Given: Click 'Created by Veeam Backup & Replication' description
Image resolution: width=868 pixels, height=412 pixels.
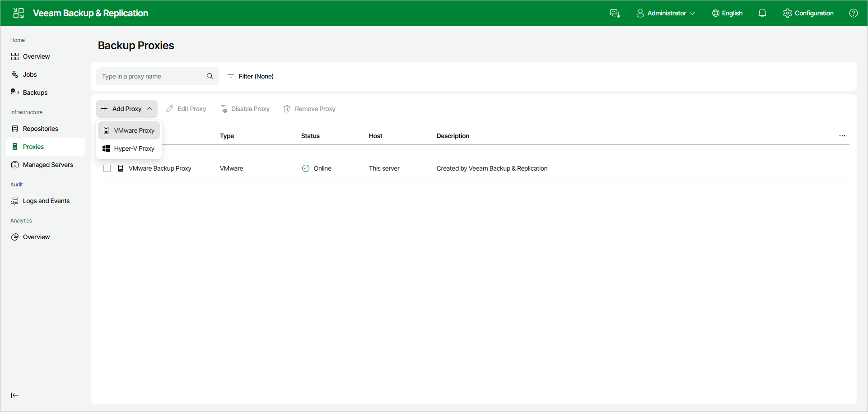Looking at the screenshot, I should [x=492, y=168].
